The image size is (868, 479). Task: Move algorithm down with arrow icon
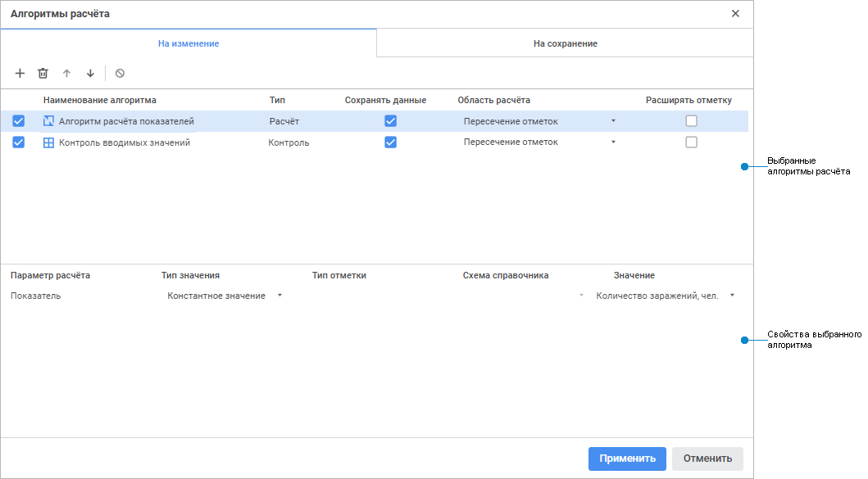coord(90,74)
